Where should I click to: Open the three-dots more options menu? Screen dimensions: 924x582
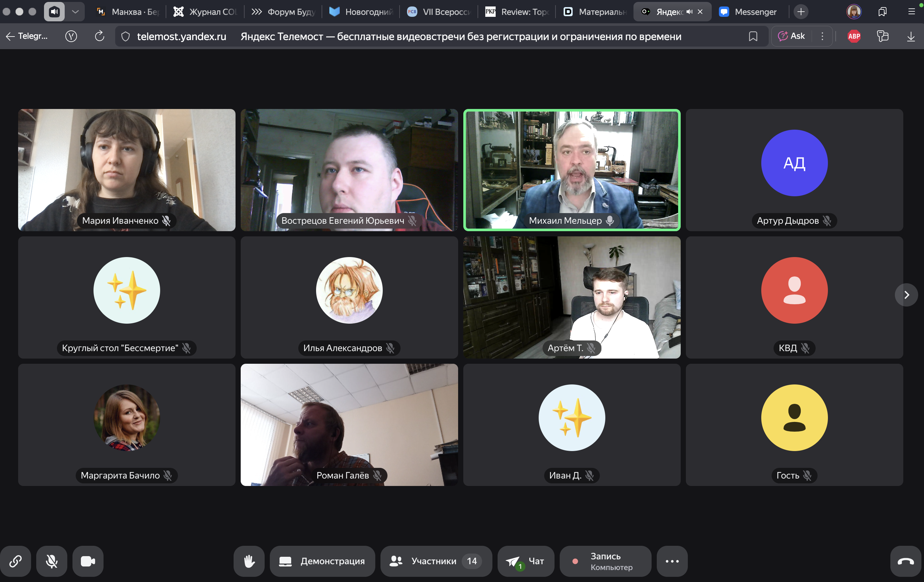pyautogui.click(x=672, y=561)
